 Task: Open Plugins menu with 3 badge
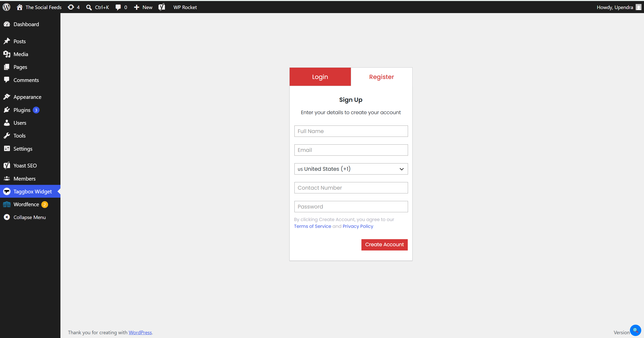[x=30, y=110]
